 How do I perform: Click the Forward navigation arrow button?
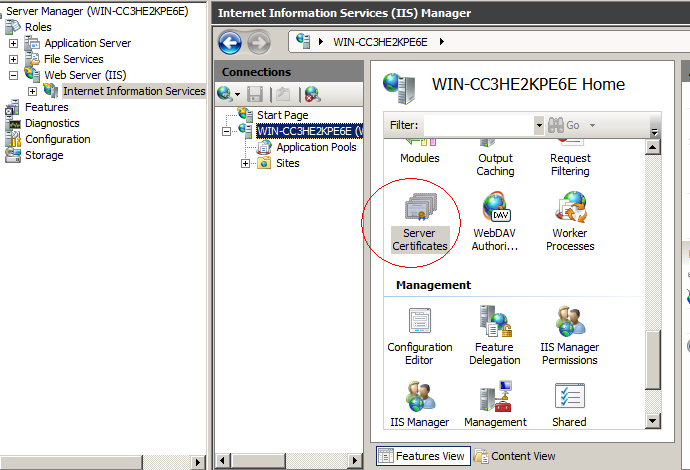point(259,43)
